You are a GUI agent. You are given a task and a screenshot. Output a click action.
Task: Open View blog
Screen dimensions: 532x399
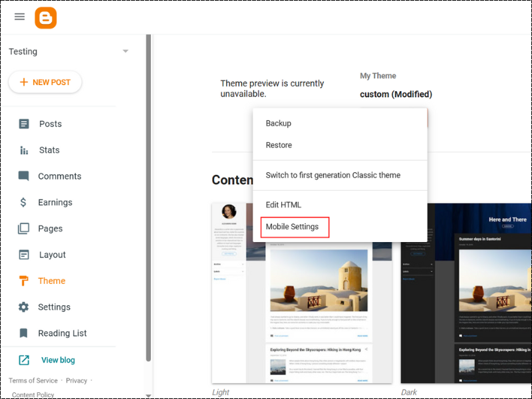[x=58, y=359]
